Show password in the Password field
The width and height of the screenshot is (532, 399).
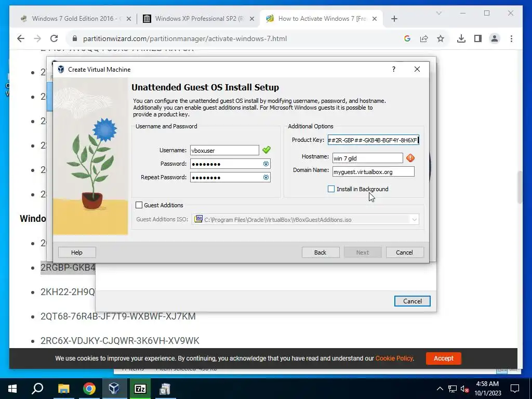click(265, 164)
